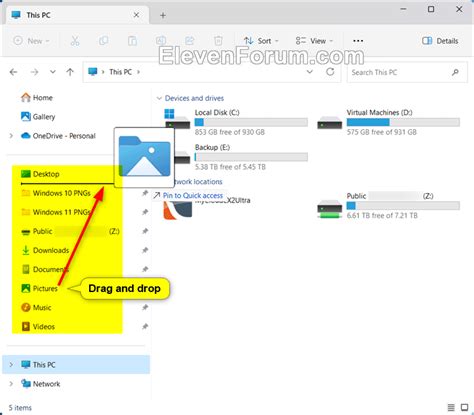Screen dimensions: 474x415
Task: Click the Rename icon in the toolbar
Action: pos(161,41)
